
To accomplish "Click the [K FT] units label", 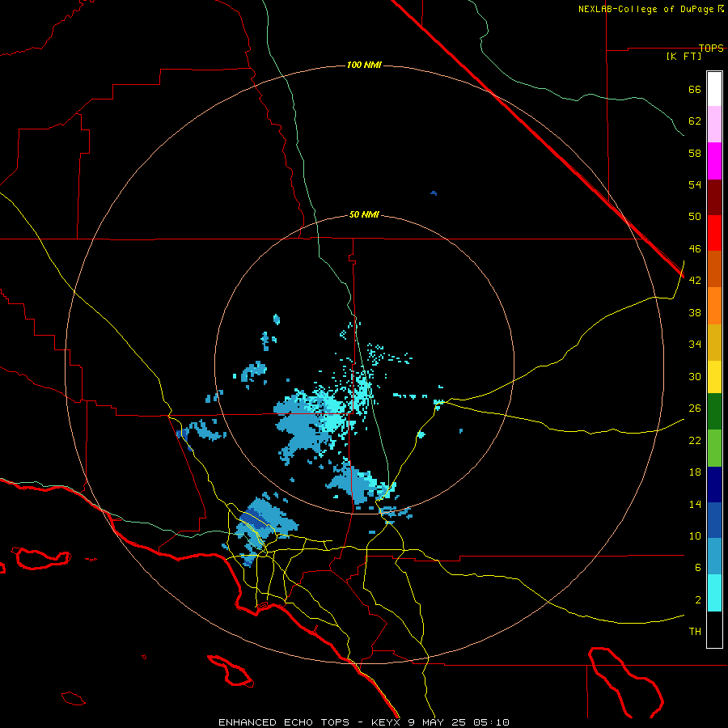I will point(684,56).
